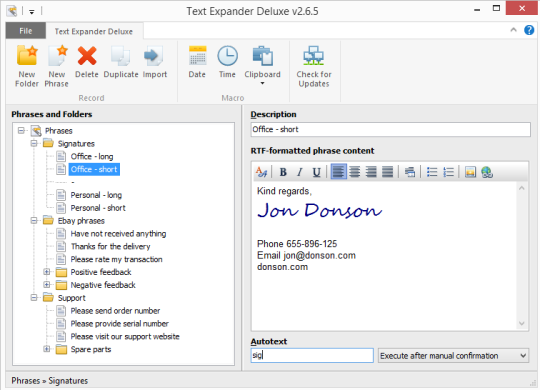Image resolution: width=540 pixels, height=390 pixels.
Task: Click scroll down arrow in phrase content
Action: [521, 324]
